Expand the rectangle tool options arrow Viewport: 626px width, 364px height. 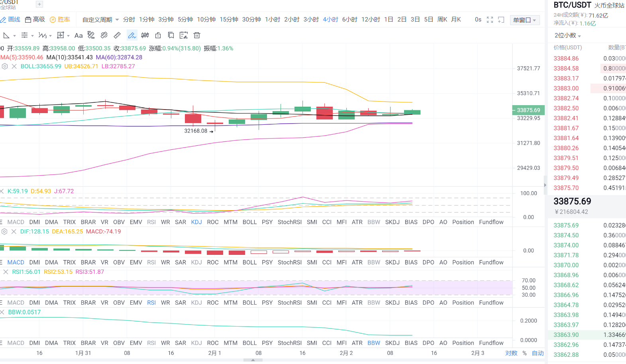(68, 36)
